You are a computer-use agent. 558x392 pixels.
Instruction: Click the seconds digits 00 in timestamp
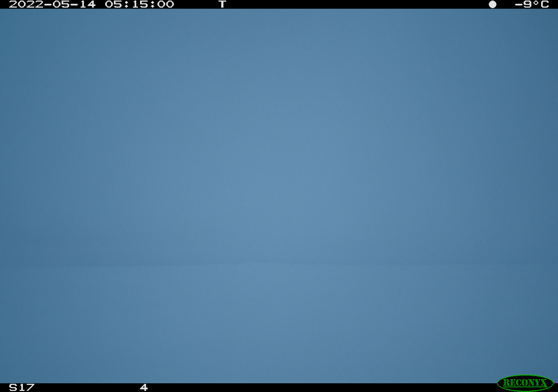click(165, 4)
